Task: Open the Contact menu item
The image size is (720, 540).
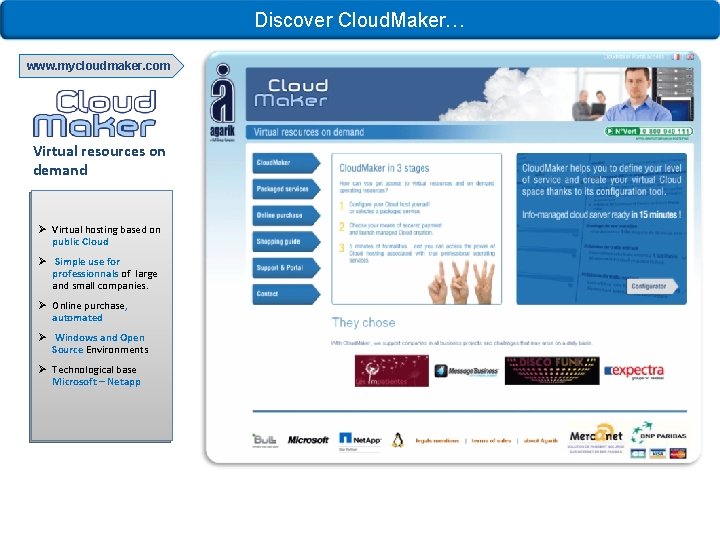Action: click(x=286, y=294)
